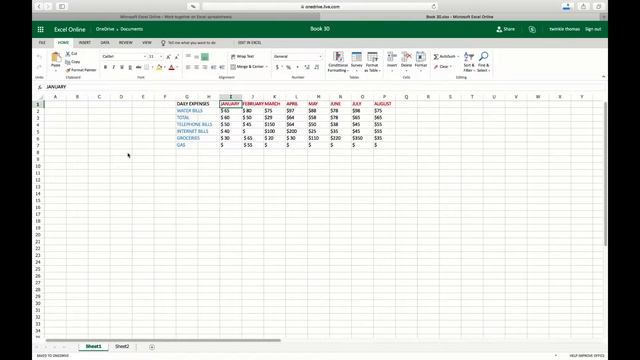Add a new sheet with plus icon
The image size is (640, 360).
152,347
